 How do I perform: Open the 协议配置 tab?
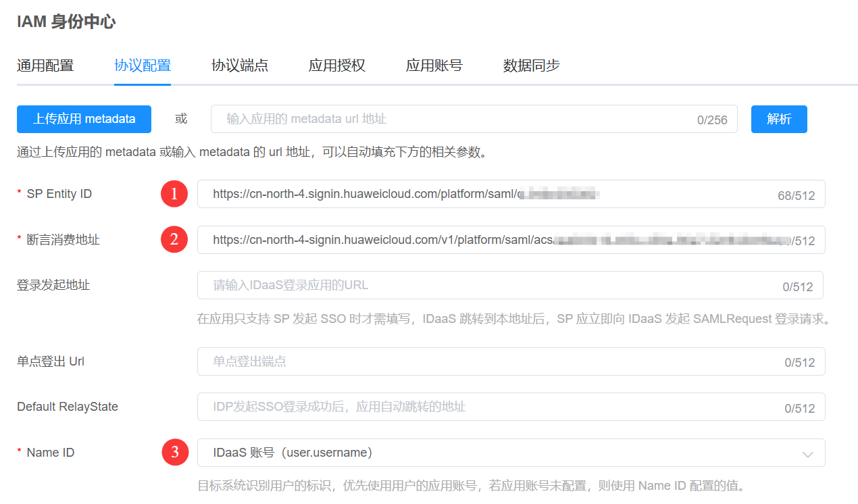click(x=143, y=66)
